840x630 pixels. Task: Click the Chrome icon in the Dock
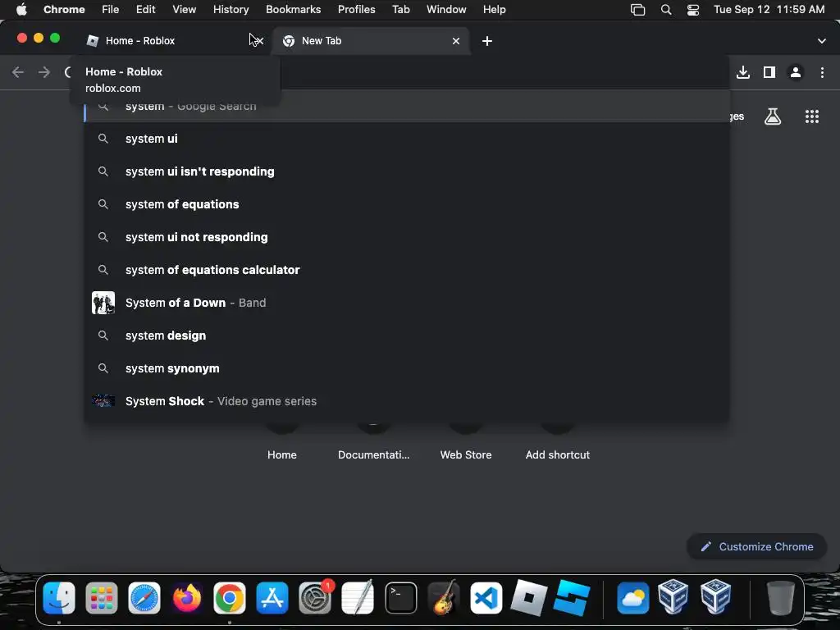(230, 597)
